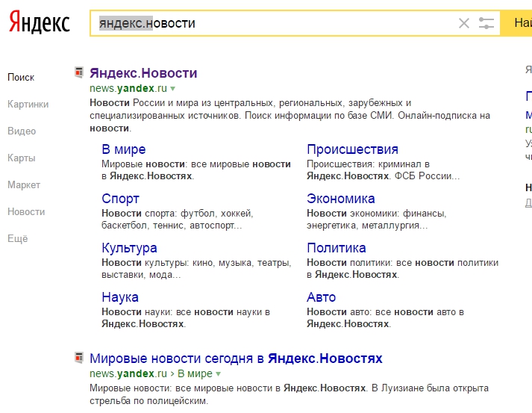Click text 'Новости авто: все новости авто'
Image resolution: width=532 pixels, height=413 pixels.
[381, 311]
